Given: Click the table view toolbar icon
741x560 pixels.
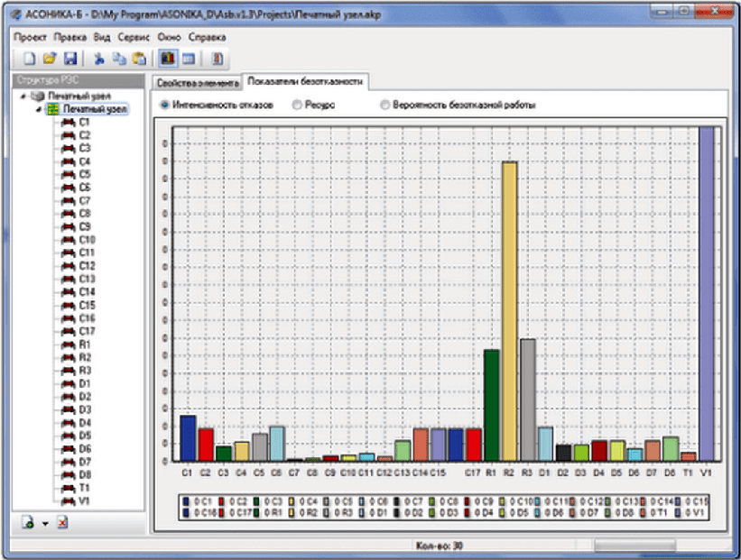Looking at the screenshot, I should click(189, 59).
